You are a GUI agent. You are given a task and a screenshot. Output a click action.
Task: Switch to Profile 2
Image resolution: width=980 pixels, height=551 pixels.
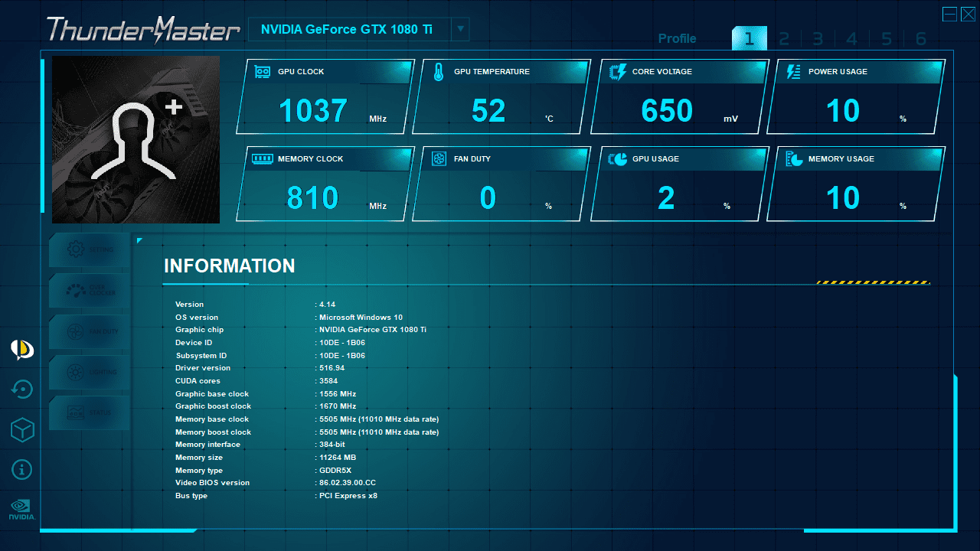[784, 38]
